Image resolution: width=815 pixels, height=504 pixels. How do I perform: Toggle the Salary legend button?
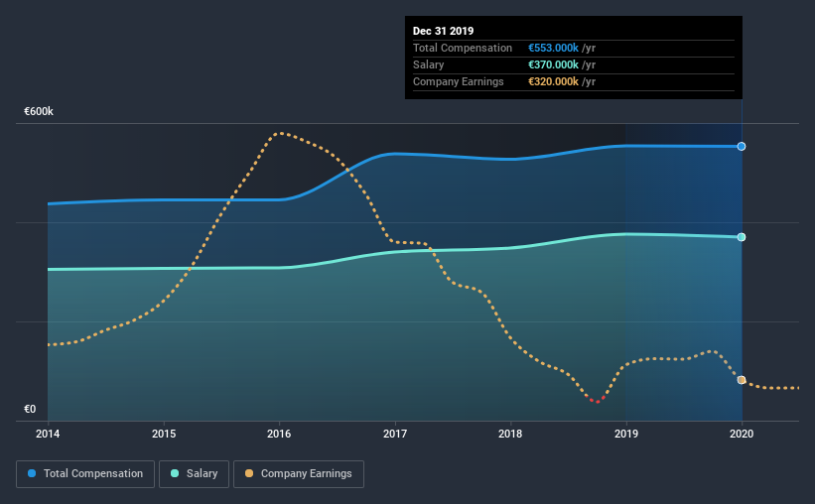point(194,474)
